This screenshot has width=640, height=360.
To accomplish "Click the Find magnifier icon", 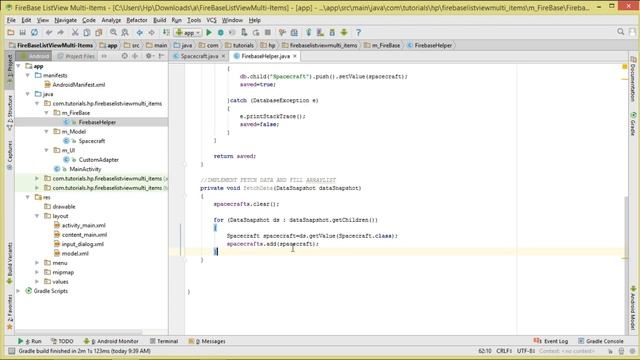I will pos(113,32).
